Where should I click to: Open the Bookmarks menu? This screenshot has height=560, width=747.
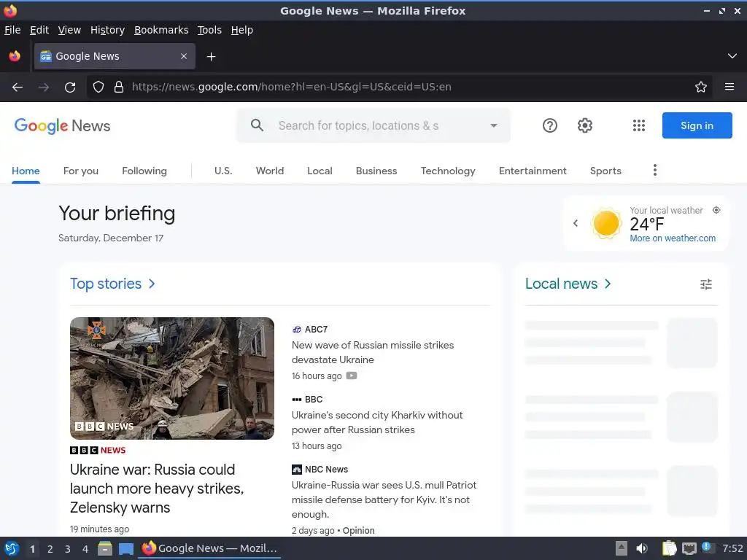161,30
